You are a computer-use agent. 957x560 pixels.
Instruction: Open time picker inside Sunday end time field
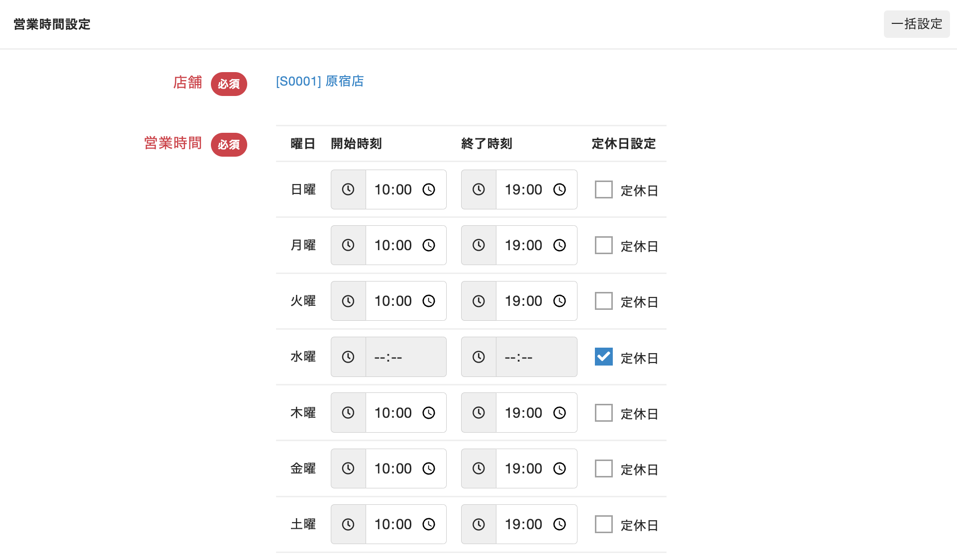point(560,189)
